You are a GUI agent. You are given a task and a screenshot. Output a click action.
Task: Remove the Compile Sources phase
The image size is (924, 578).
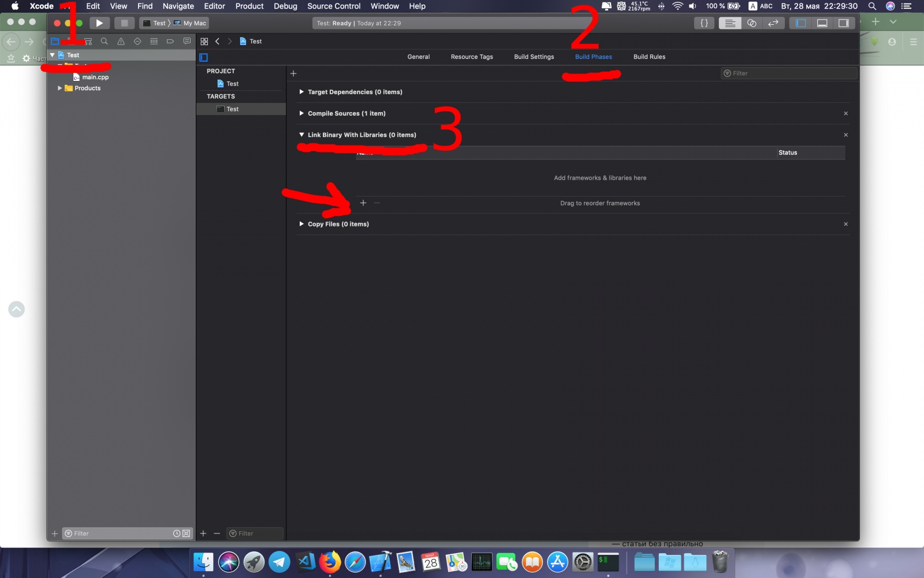(846, 113)
